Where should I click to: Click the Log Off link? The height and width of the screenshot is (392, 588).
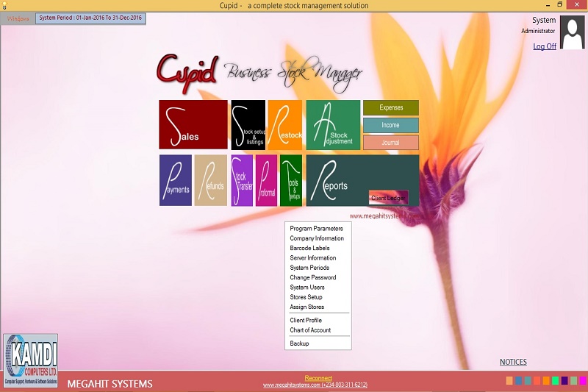point(545,46)
